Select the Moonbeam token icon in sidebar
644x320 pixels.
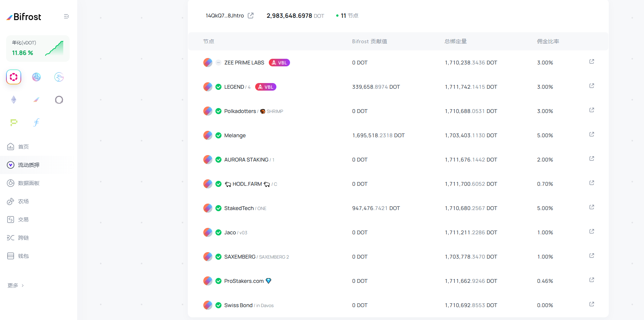click(59, 77)
